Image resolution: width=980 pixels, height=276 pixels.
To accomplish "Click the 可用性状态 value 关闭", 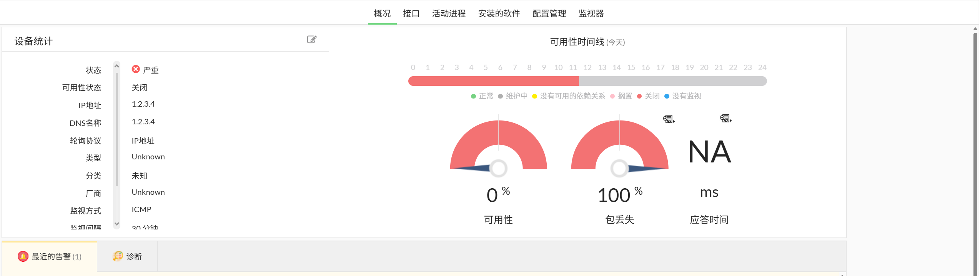I will pyautogui.click(x=139, y=87).
